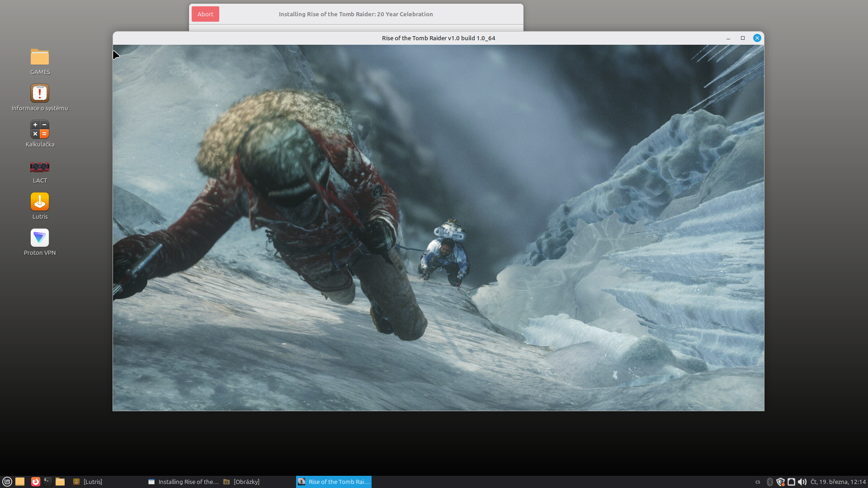Launch Firefox from the panel
This screenshot has width=868, height=488.
35,482
